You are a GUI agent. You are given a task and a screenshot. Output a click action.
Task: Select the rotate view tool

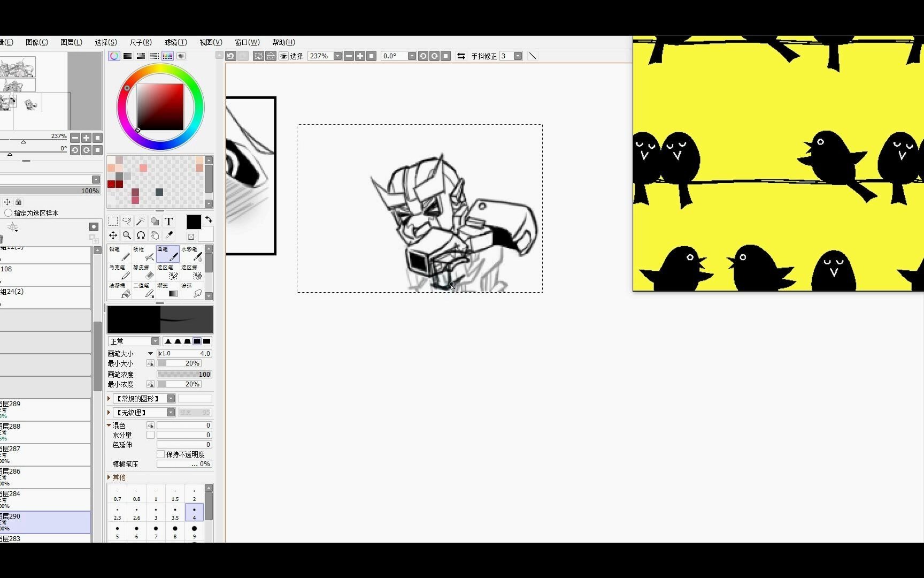[x=141, y=235]
